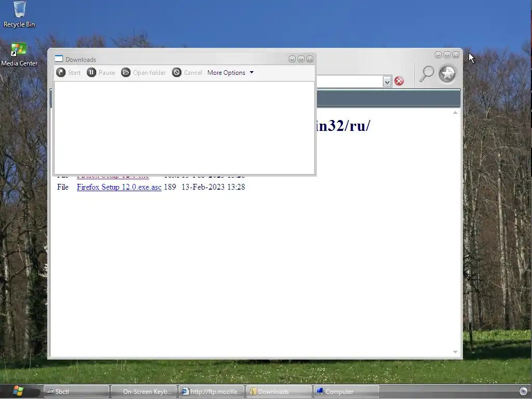Minimize the Downloads window
Screen dimensions: 532x399
tap(292, 59)
